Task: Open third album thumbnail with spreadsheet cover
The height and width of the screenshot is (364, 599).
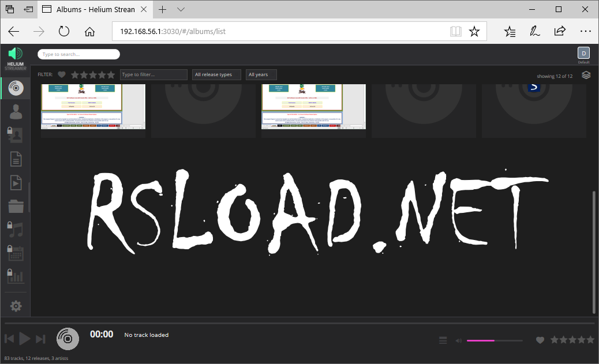Action: pyautogui.click(x=313, y=107)
